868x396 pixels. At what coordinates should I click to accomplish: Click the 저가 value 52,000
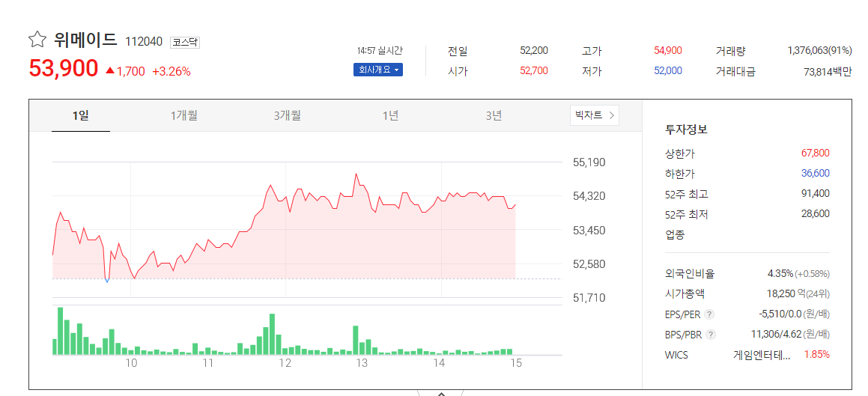click(668, 71)
